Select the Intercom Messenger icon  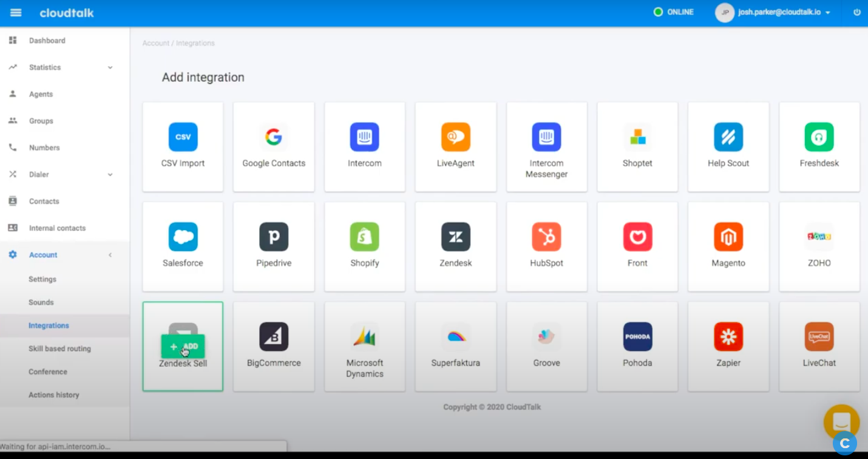click(x=547, y=137)
